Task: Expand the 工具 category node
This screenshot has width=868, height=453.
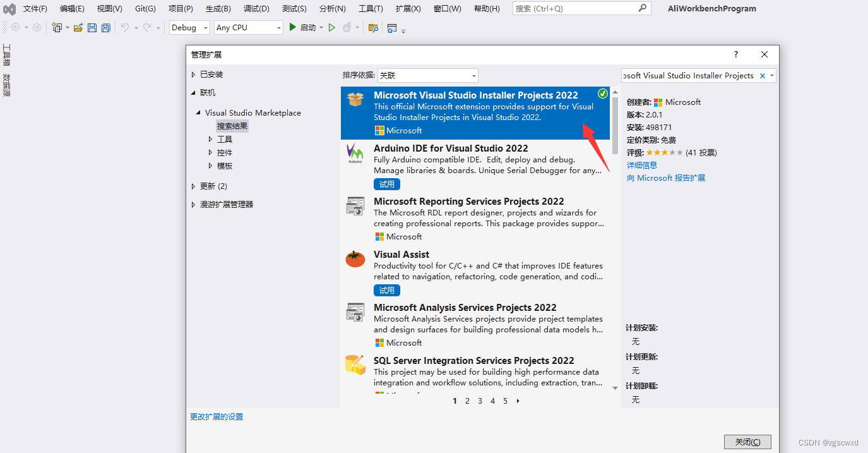Action: click(211, 139)
